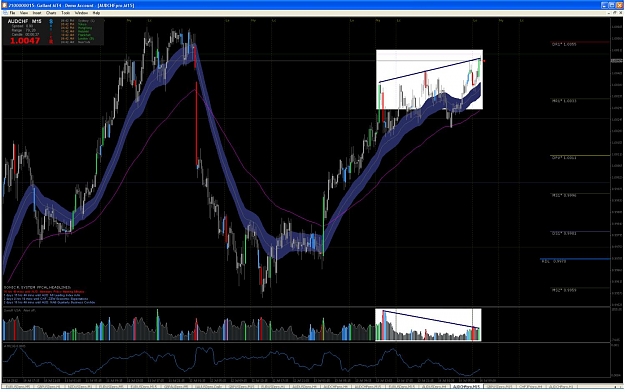
Task: Select the DR1* 1.0055 pivot label
Action: click(564, 44)
